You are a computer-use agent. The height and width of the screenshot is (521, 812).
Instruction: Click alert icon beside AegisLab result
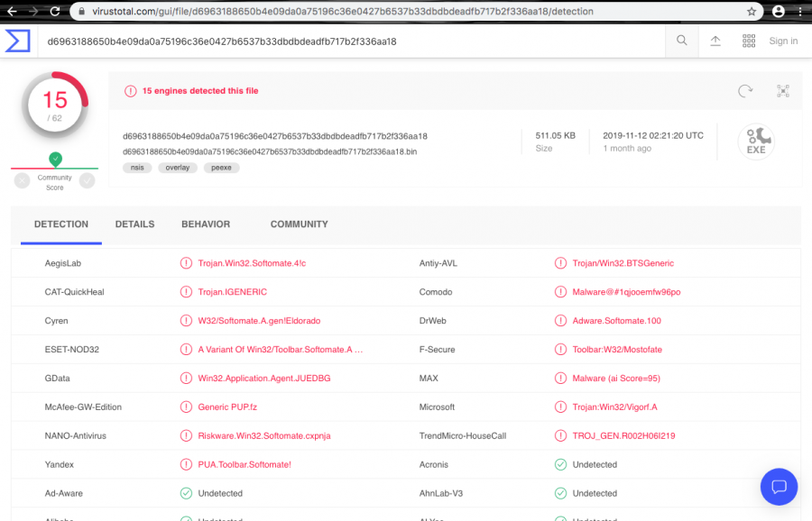coord(186,263)
